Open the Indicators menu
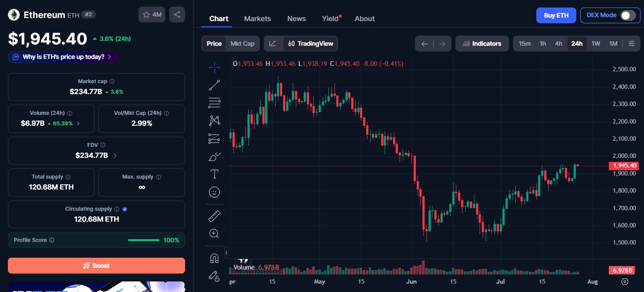 482,44
